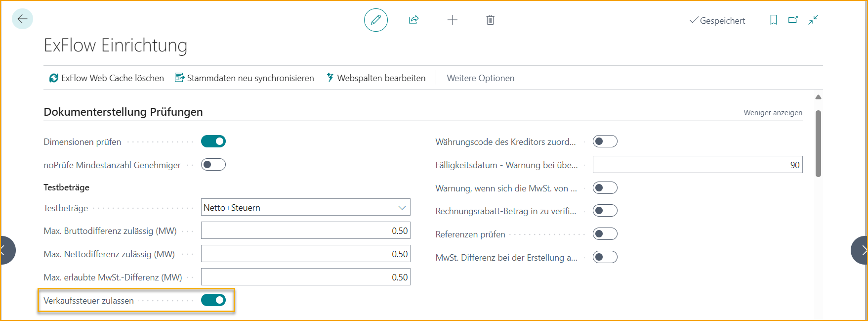Image resolution: width=868 pixels, height=321 pixels.
Task: Click Max. Nettodifferenz zulässig field
Action: tap(306, 254)
